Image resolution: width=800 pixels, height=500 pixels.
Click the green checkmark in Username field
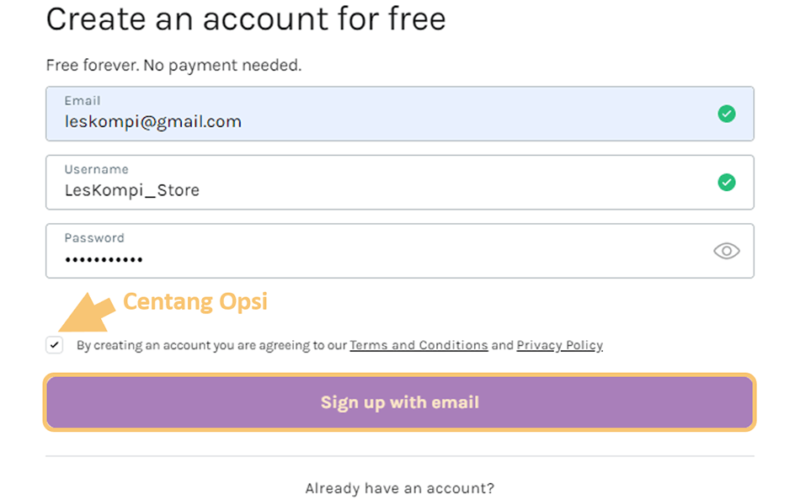point(727,182)
